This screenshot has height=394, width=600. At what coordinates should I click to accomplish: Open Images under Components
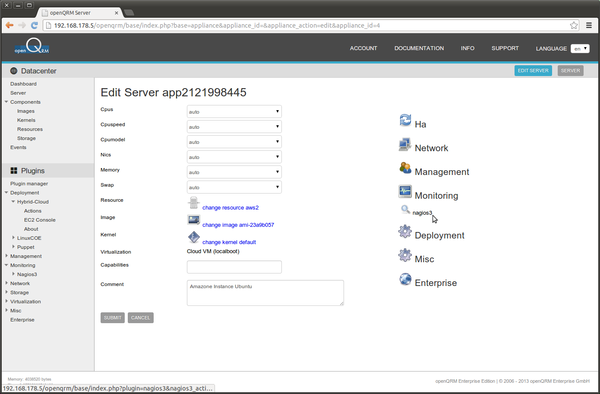click(x=26, y=111)
